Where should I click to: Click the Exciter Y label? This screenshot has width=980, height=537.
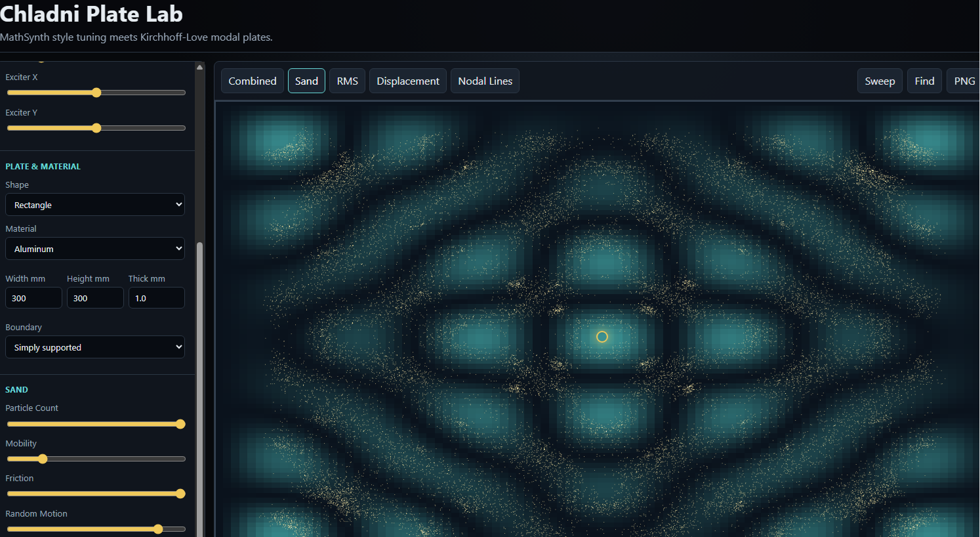click(x=22, y=113)
